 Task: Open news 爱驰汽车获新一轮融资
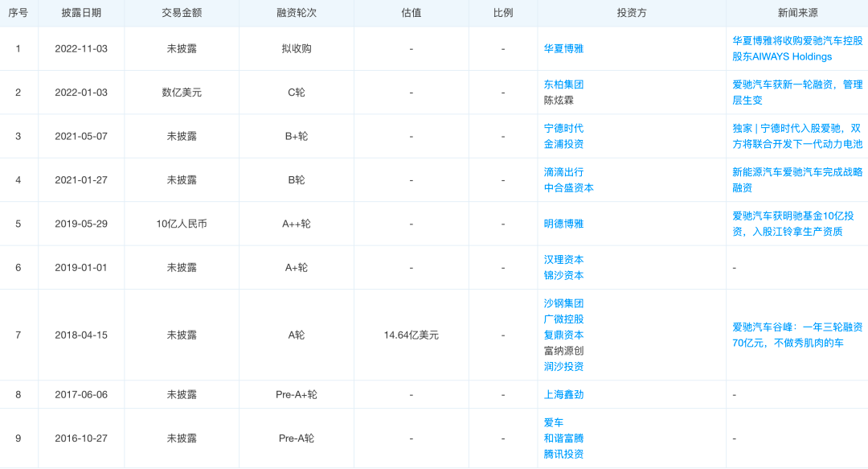[x=797, y=93]
